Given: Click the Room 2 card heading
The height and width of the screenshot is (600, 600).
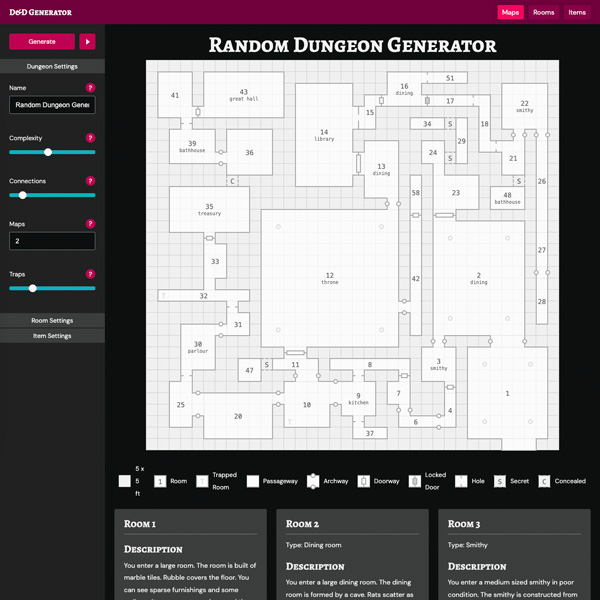Looking at the screenshot, I should (302, 524).
